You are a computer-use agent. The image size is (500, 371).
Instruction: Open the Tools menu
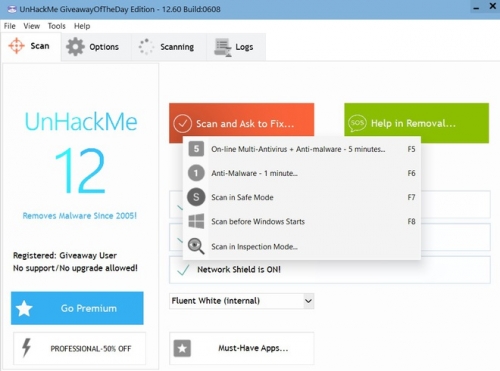click(56, 26)
